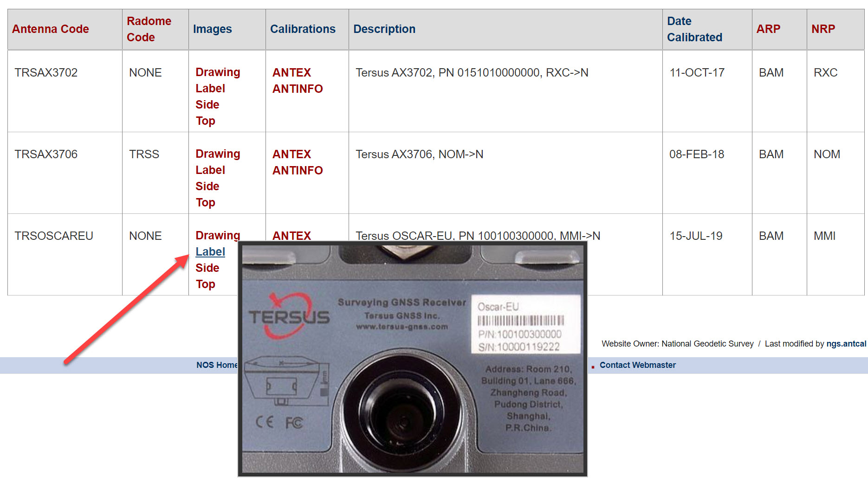Sort table by Antenna Code header
868x482 pixels.
coord(50,29)
